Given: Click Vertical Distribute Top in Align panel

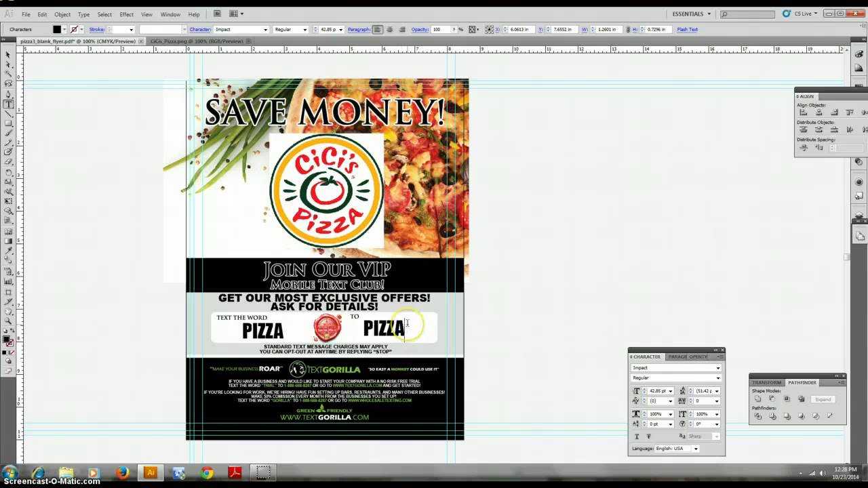Looking at the screenshot, I should 804,129.
